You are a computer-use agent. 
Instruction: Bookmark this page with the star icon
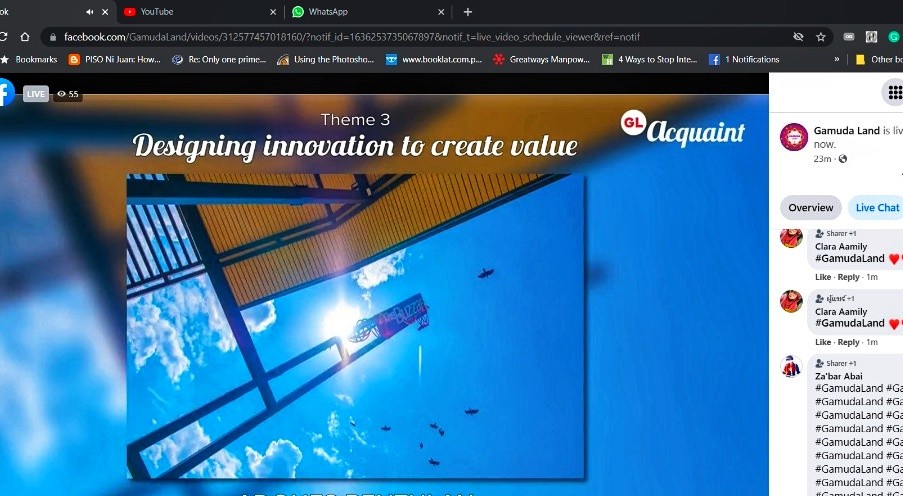821,37
